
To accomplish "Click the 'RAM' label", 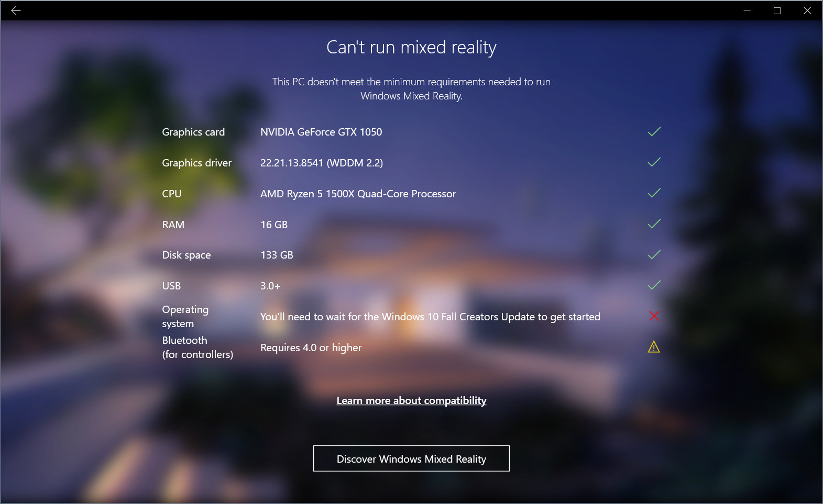I will pyautogui.click(x=173, y=225).
